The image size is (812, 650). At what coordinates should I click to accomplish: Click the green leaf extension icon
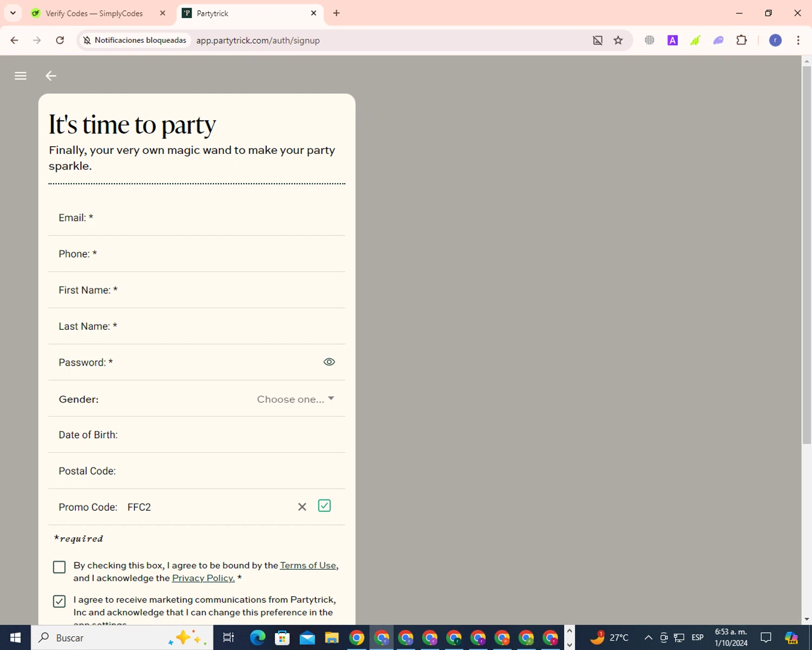[696, 40]
